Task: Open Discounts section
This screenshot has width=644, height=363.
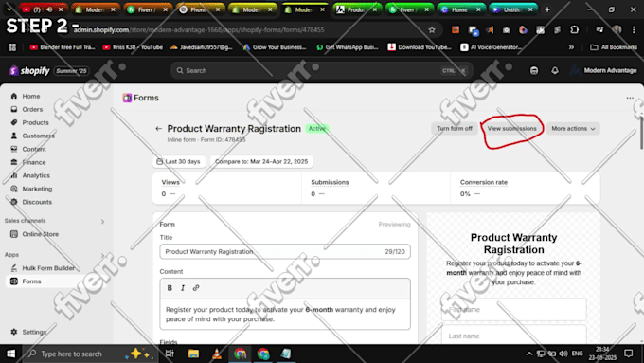Action: pyautogui.click(x=37, y=202)
